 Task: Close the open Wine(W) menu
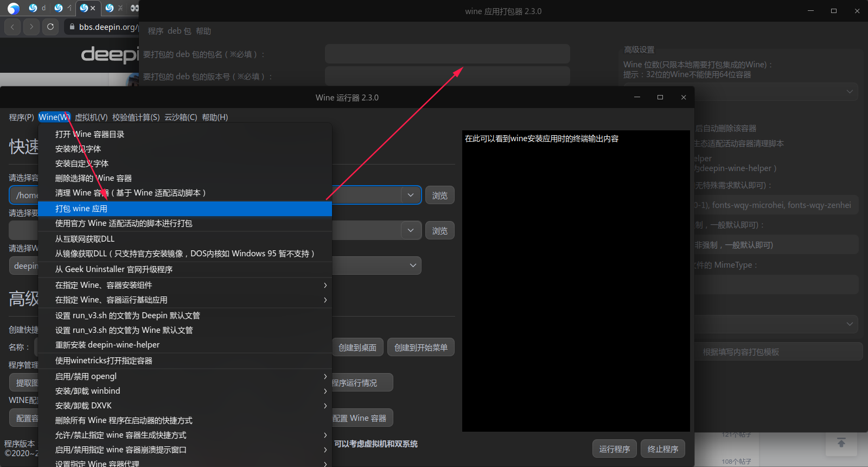pyautogui.click(x=54, y=117)
